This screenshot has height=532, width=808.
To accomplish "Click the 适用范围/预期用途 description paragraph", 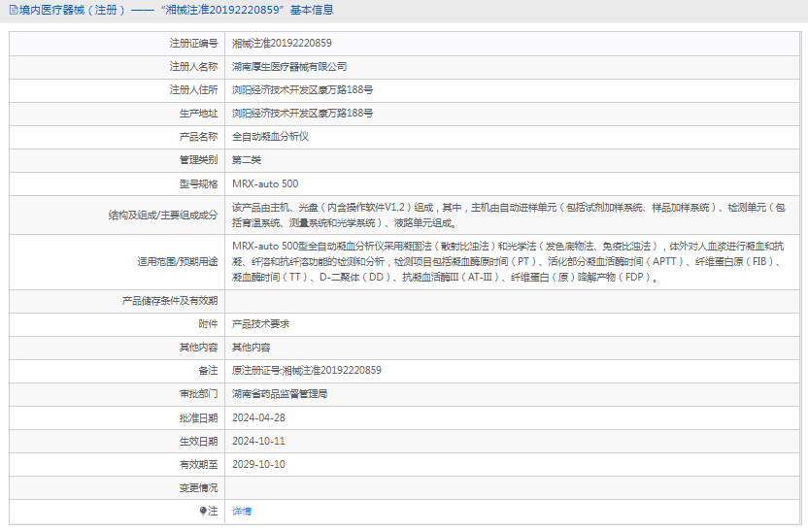I will (509, 261).
